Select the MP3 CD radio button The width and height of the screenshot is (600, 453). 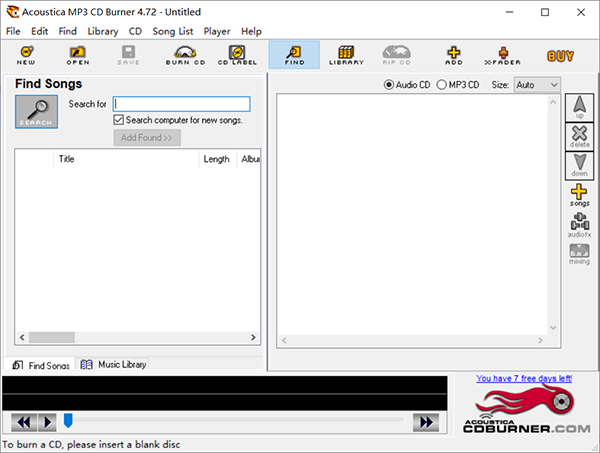pyautogui.click(x=442, y=85)
